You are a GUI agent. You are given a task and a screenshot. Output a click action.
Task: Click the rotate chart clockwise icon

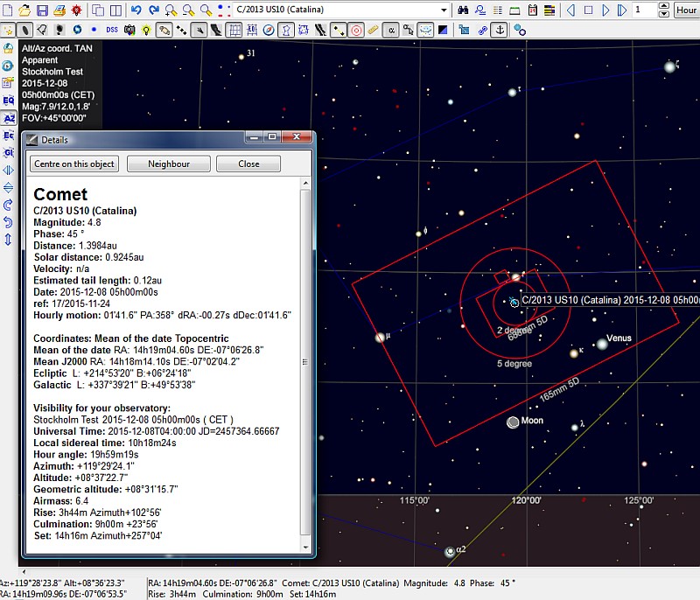pyautogui.click(x=8, y=205)
